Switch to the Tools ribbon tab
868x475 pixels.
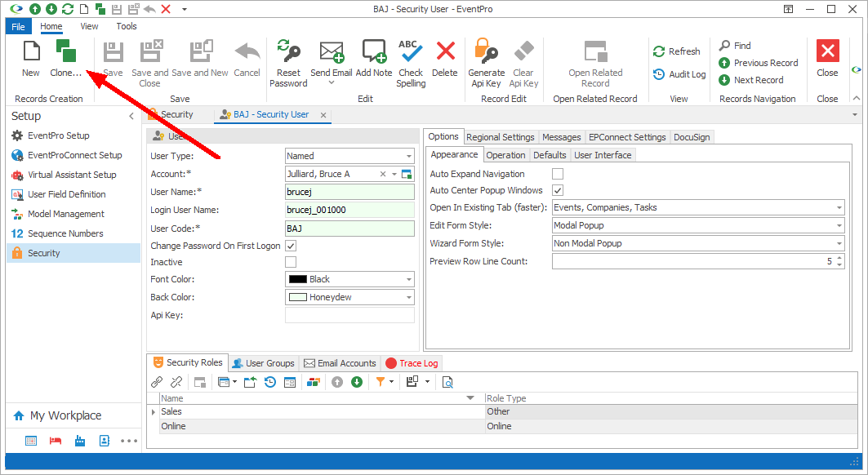pyautogui.click(x=127, y=26)
